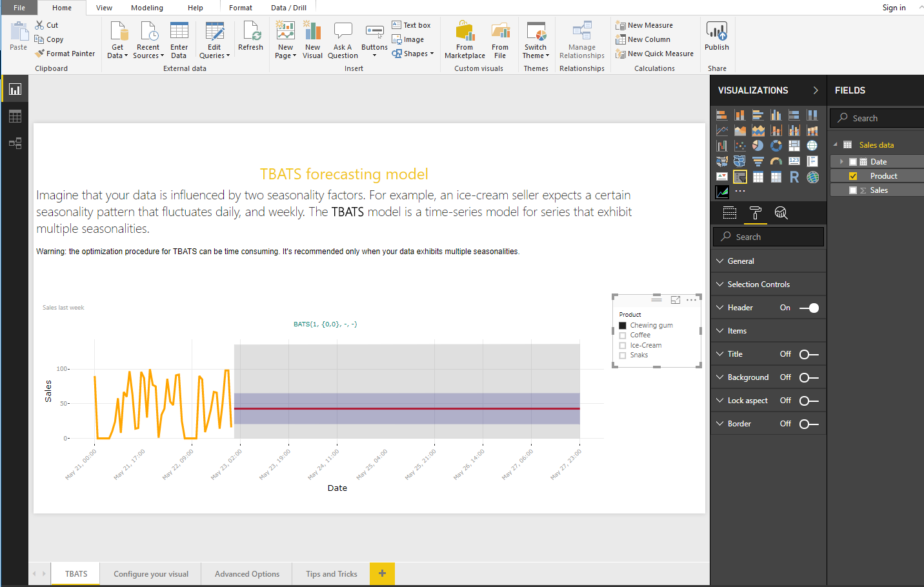
Task: Select the custom forecasting visual icon
Action: (x=722, y=192)
